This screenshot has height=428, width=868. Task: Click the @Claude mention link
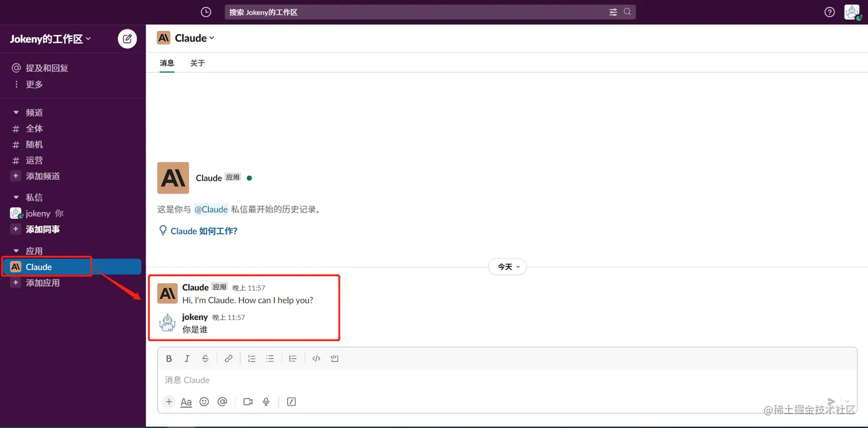click(211, 210)
